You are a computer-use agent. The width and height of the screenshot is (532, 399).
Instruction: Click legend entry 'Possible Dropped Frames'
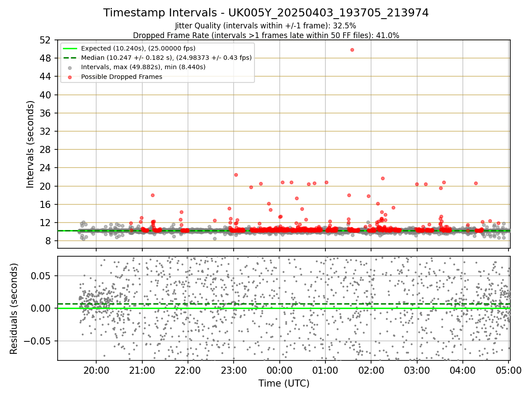[x=121, y=77]
